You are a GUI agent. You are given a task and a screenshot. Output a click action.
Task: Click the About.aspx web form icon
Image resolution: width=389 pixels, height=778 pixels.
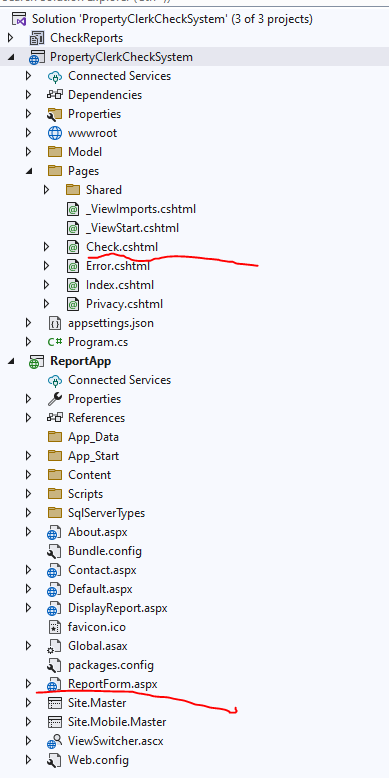click(x=54, y=532)
